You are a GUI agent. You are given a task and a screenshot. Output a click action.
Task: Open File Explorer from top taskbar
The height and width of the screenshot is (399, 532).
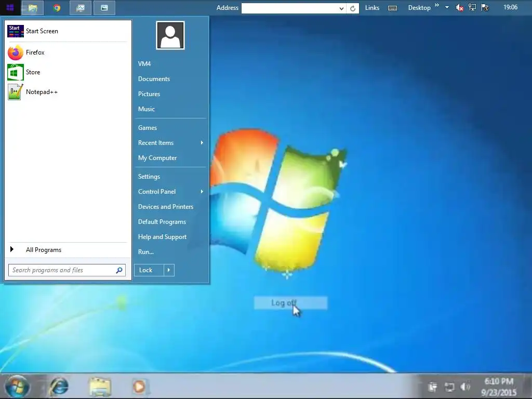click(x=33, y=8)
